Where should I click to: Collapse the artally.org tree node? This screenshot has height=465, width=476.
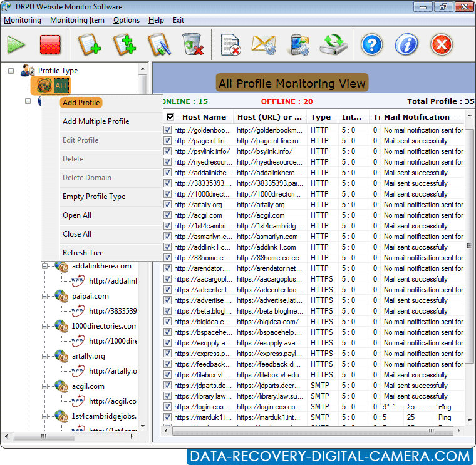point(44,356)
